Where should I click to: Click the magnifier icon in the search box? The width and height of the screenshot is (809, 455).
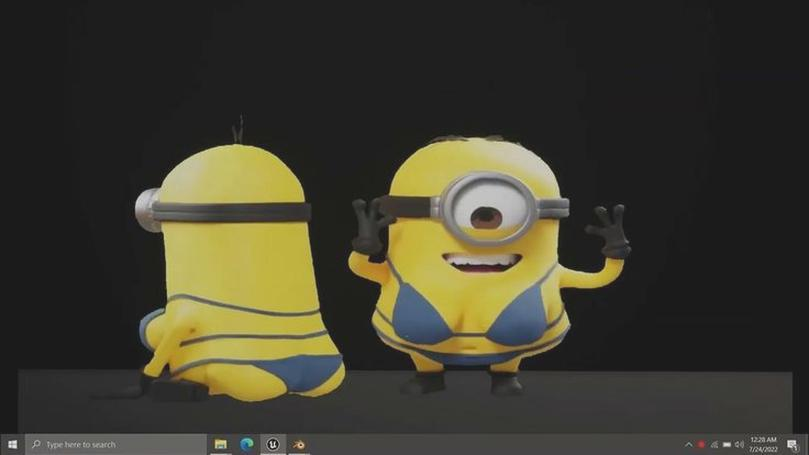click(x=36, y=444)
